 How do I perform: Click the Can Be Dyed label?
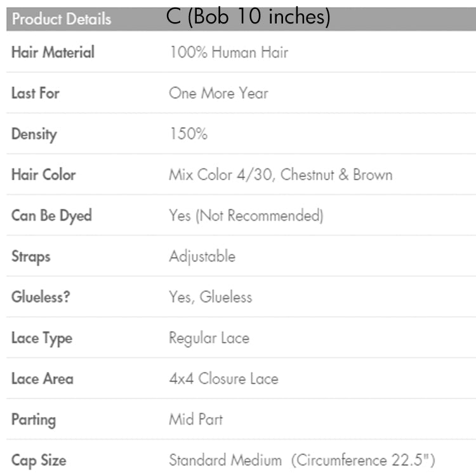tap(51, 215)
